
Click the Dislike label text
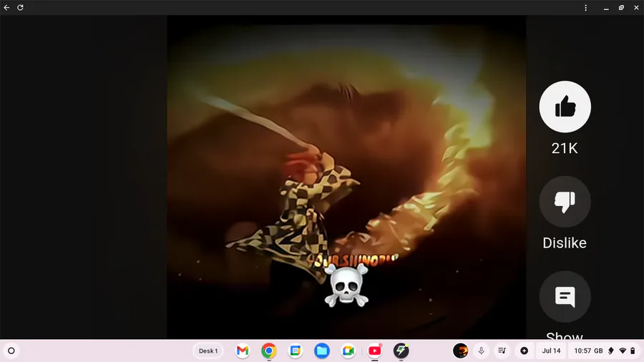tap(565, 243)
